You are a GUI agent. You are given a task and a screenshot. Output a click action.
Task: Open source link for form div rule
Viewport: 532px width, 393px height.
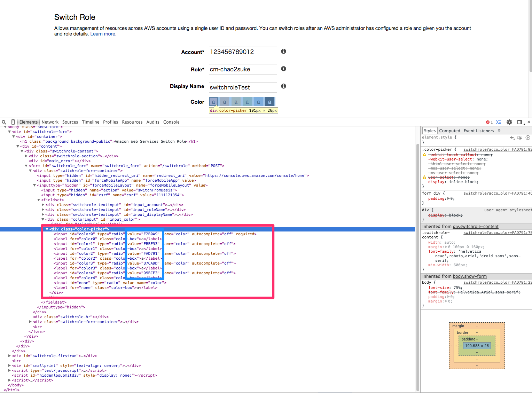(498, 194)
